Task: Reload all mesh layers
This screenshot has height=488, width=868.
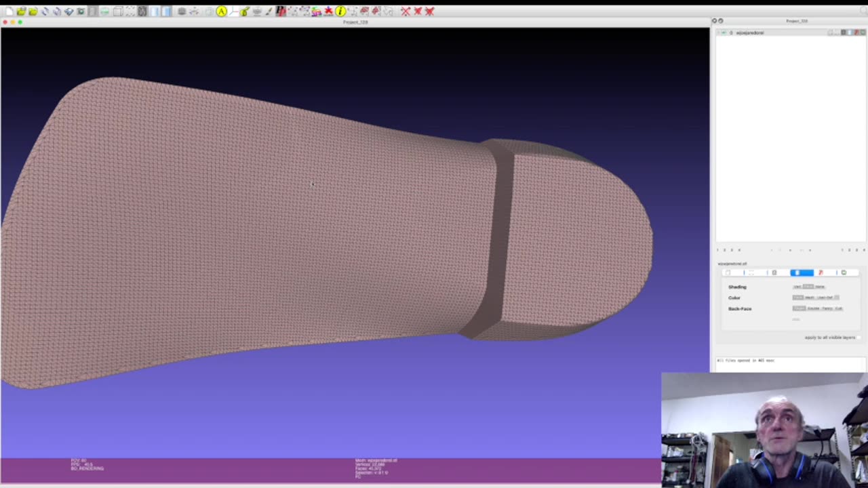Action: point(57,11)
